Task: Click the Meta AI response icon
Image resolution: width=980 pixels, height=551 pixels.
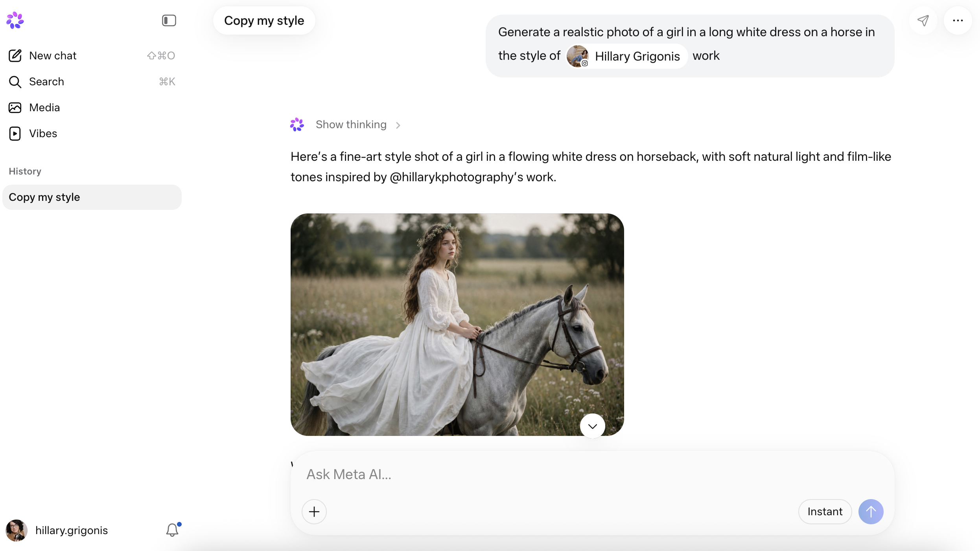Action: click(297, 125)
